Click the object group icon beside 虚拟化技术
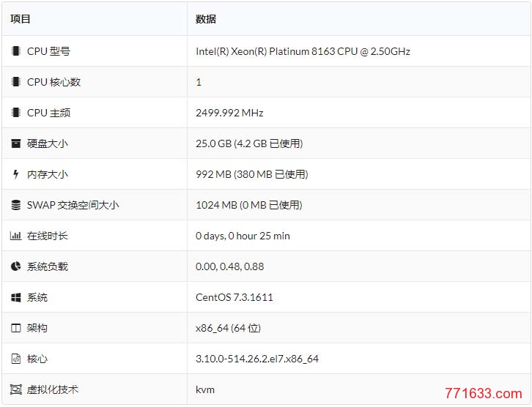The image size is (532, 407). click(15, 389)
